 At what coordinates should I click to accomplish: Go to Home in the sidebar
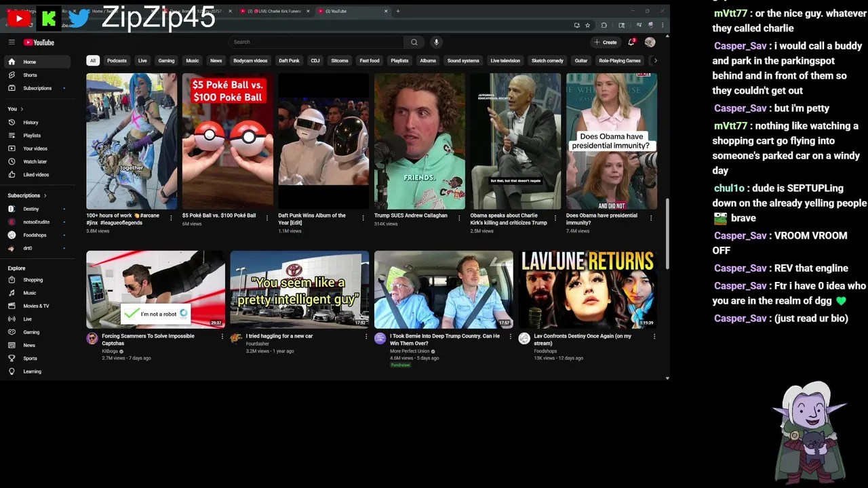click(38, 62)
